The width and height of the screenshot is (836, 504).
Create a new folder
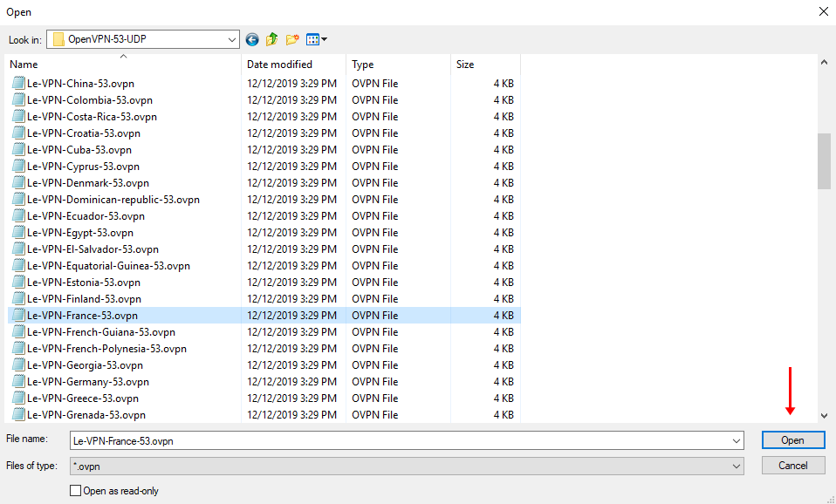[x=292, y=39]
